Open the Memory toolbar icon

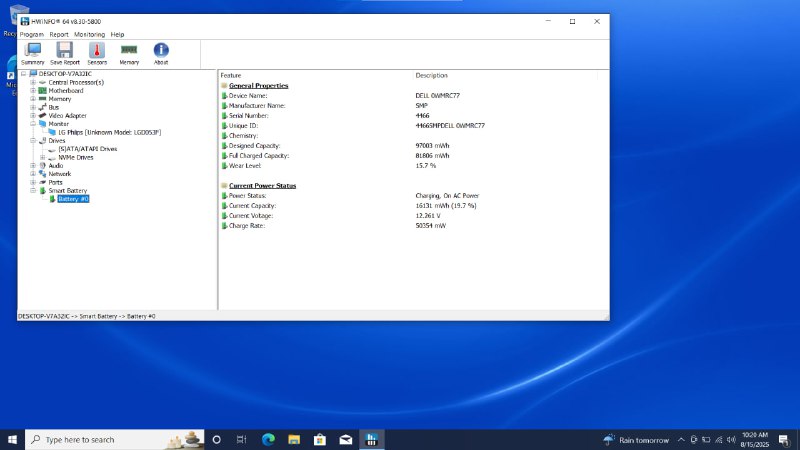[129, 54]
